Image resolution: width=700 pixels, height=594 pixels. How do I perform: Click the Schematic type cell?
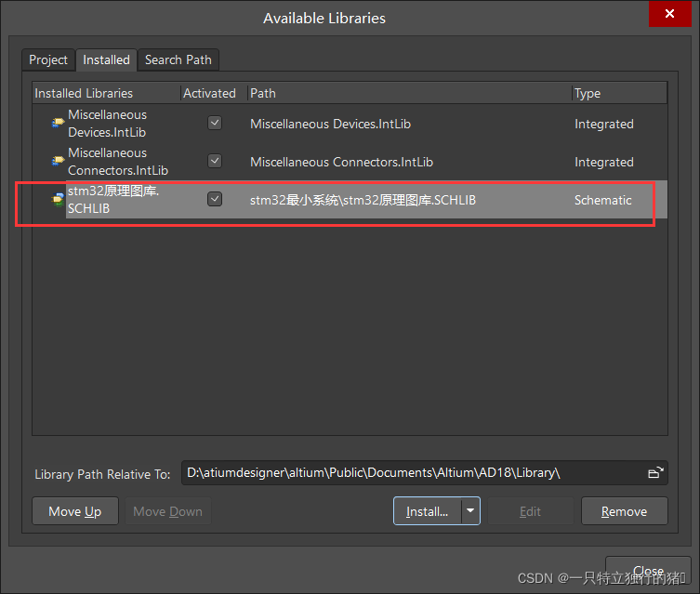[x=603, y=200]
